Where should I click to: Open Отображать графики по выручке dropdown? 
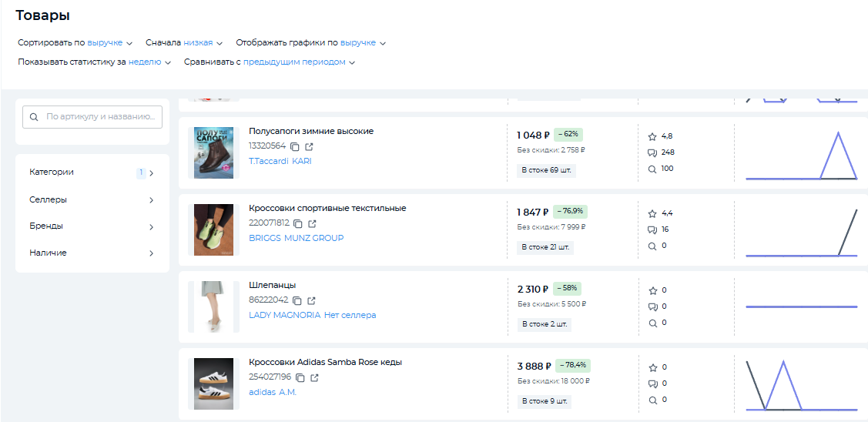tap(362, 43)
